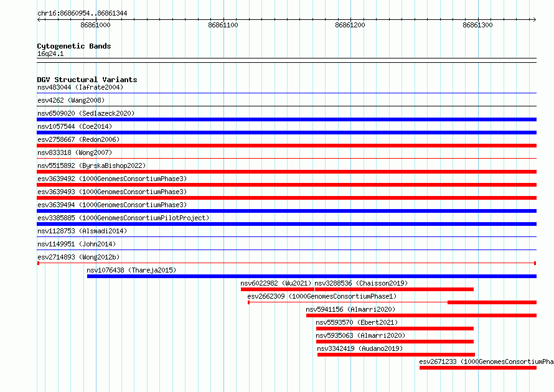554x392 pixels.
Task: Click the 16q24.1 band label
Action: pos(50,54)
